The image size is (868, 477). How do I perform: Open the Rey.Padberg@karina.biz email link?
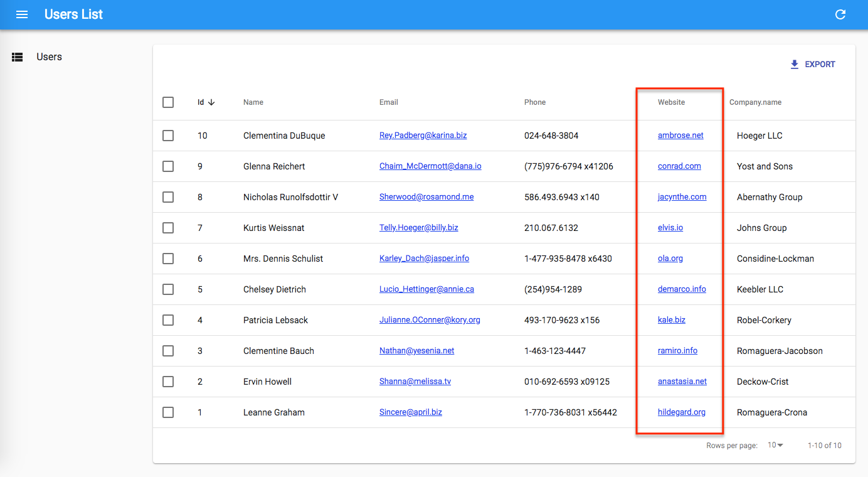coord(423,136)
